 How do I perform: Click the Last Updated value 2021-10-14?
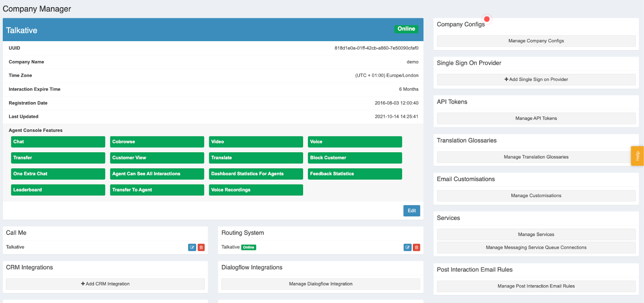click(396, 117)
